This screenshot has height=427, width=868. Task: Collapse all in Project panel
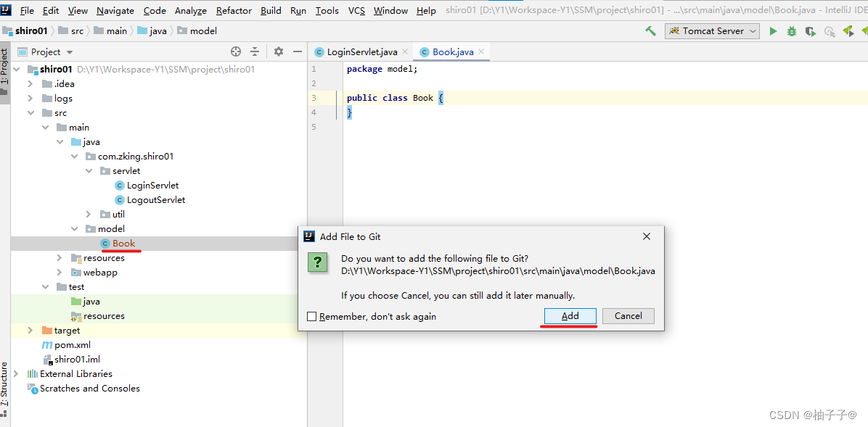coord(255,51)
